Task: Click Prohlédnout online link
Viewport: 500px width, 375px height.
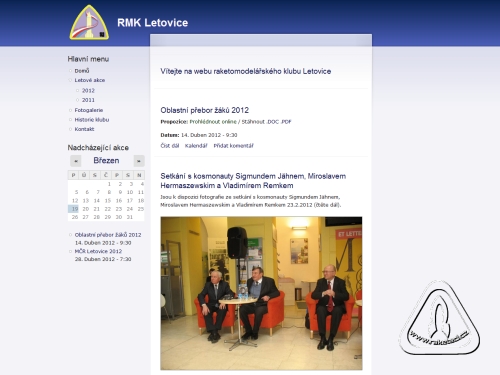Action: pos(213,122)
